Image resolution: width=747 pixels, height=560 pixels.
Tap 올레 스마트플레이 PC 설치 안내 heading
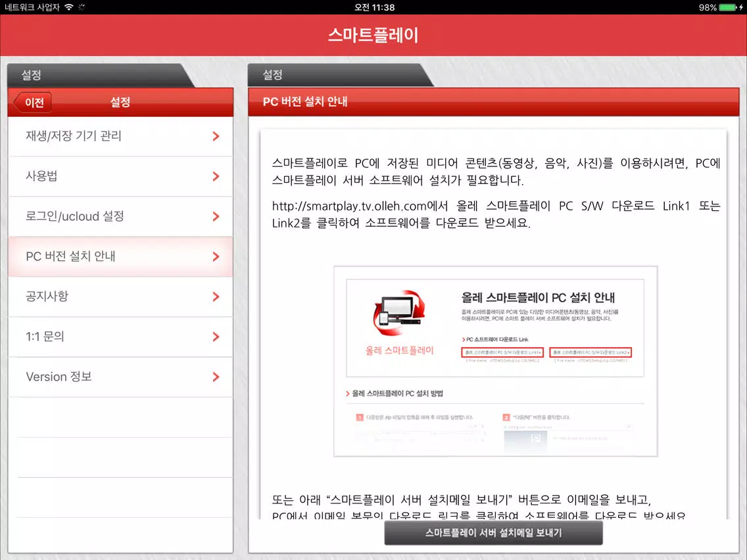538,298
